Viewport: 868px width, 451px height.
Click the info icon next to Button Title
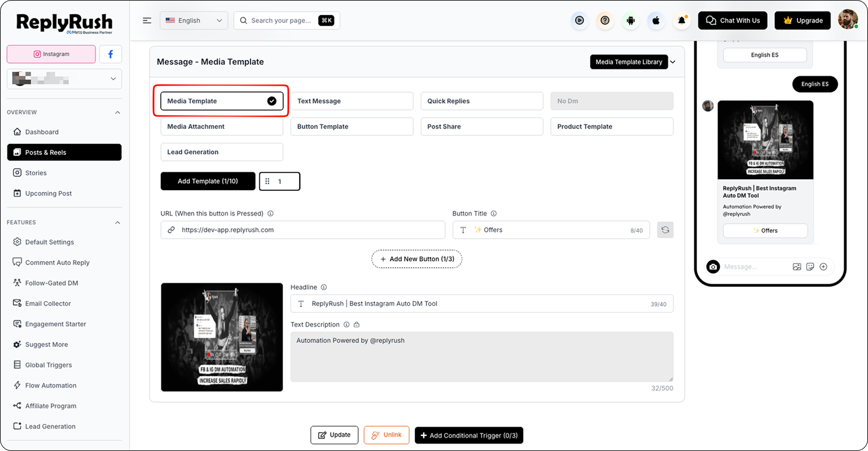tap(494, 213)
